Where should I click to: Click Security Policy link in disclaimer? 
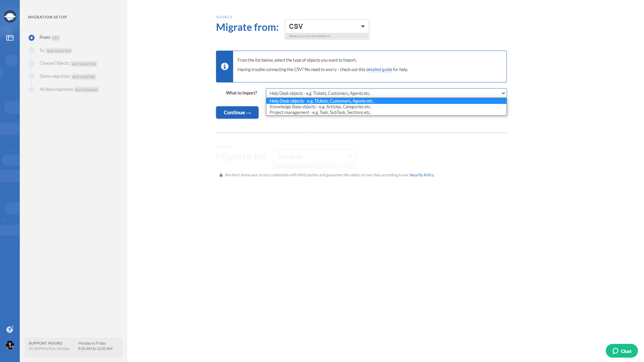421,175
